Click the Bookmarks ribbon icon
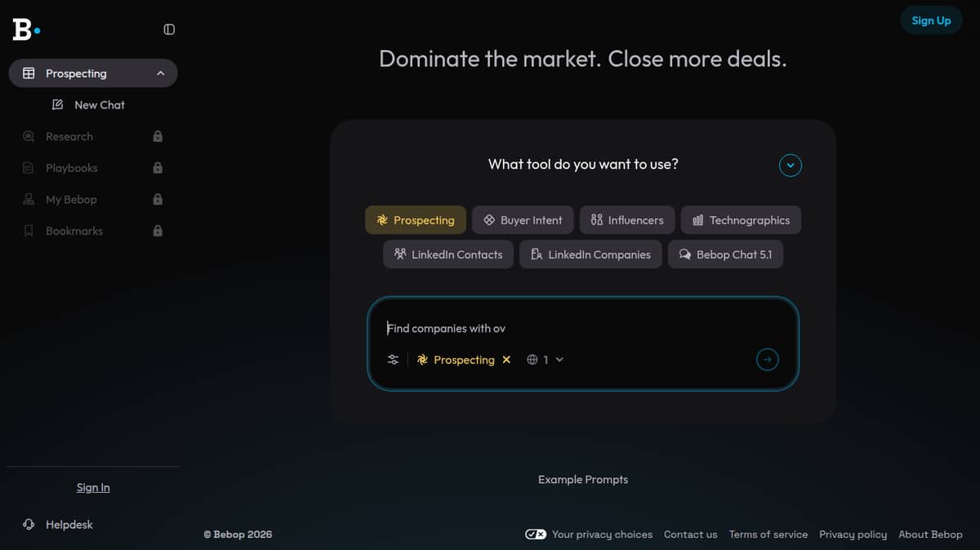The width and height of the screenshot is (980, 550). point(29,231)
